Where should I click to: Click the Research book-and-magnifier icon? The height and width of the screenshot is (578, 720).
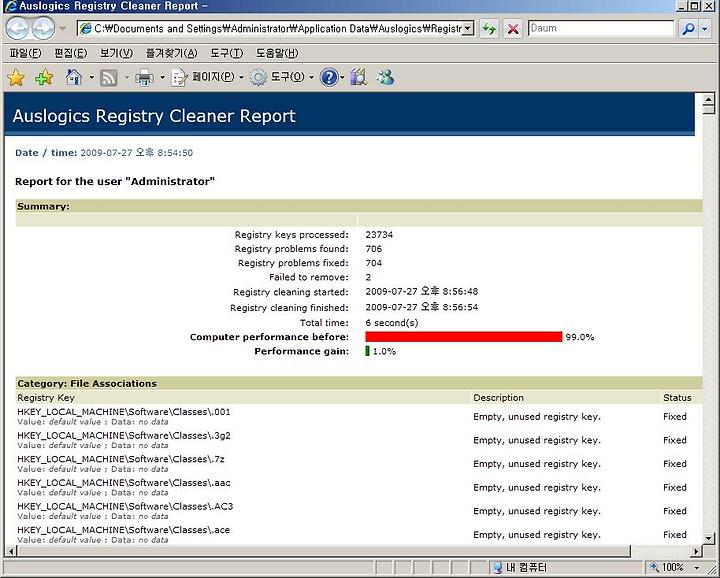(x=359, y=78)
